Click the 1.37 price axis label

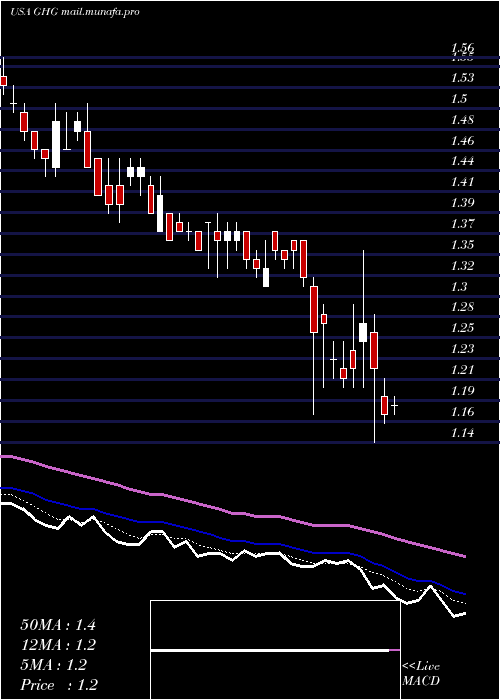point(462,224)
